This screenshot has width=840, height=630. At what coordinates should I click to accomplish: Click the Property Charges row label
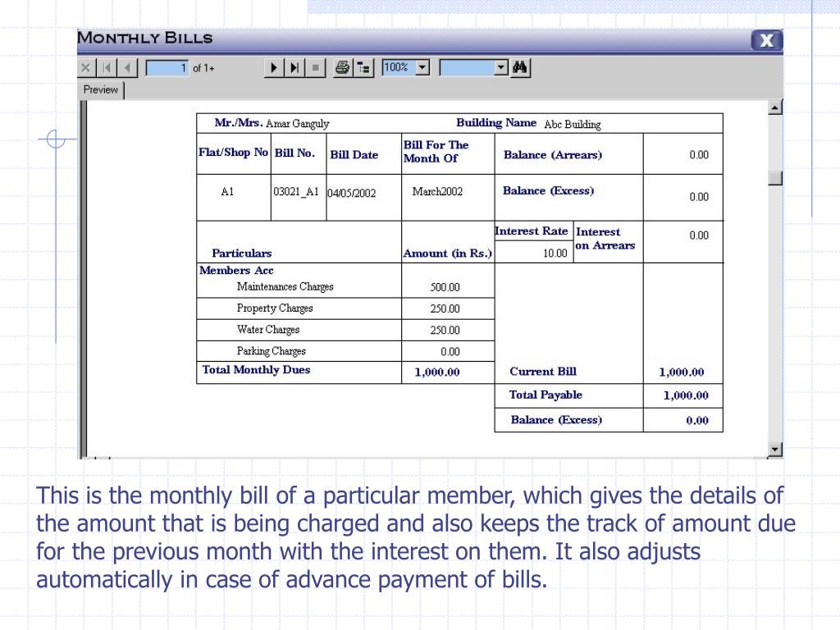pyautogui.click(x=275, y=308)
